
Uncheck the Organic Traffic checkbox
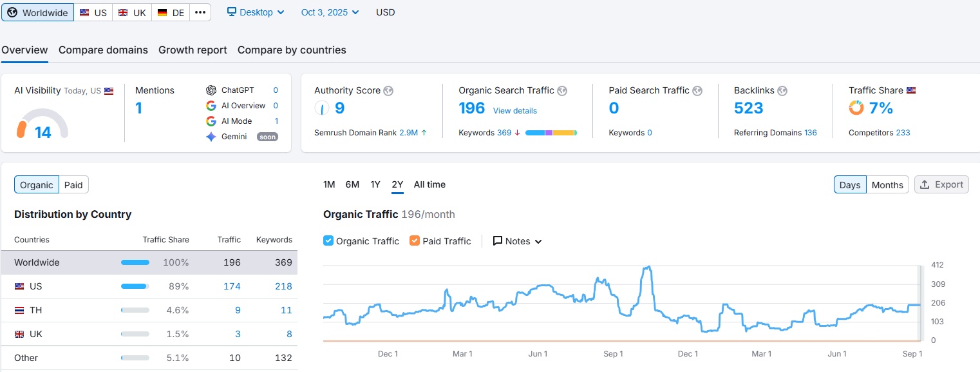click(x=328, y=241)
